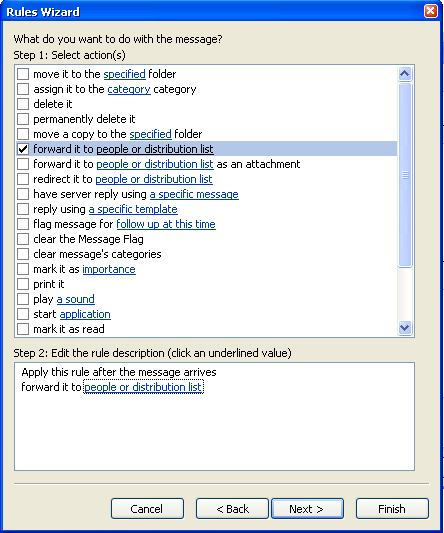Screen dimensions: 444x533
Task: Click the 'importance' link
Action: point(109,269)
